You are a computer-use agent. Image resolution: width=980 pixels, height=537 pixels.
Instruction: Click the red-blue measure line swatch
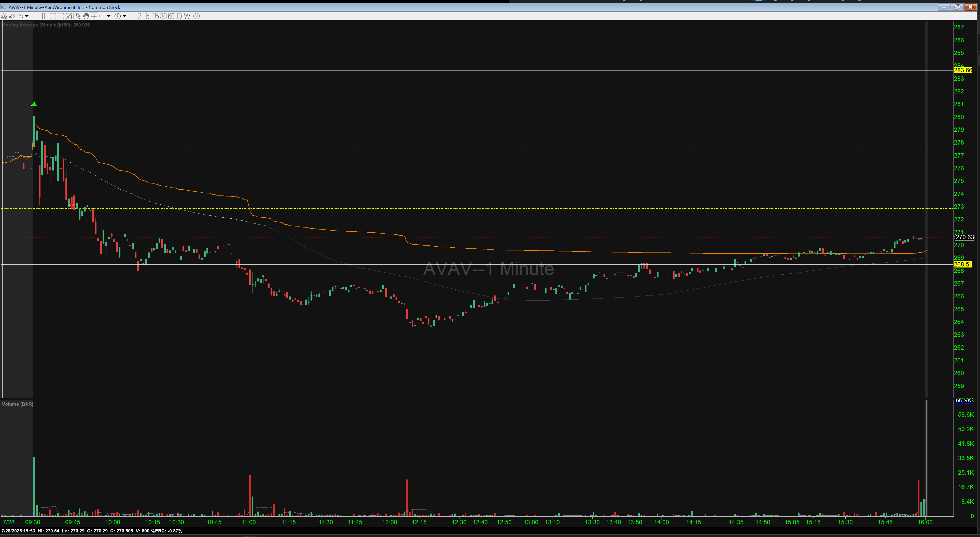102,16
